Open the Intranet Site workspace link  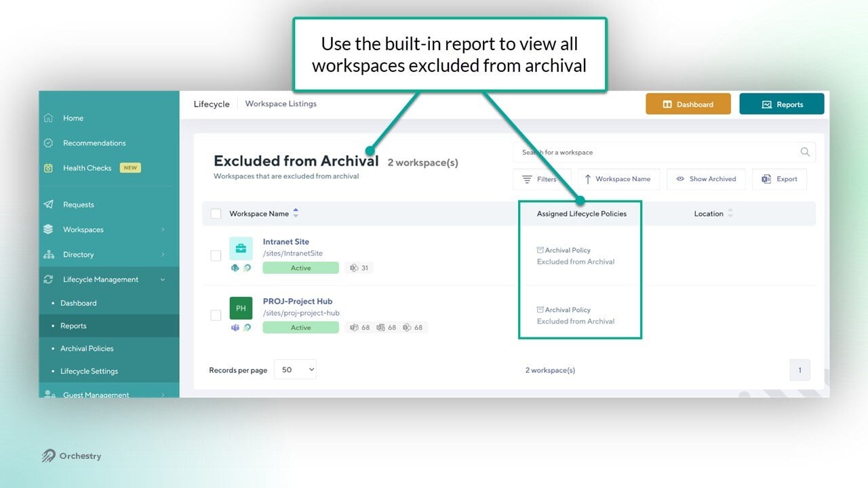tap(286, 242)
